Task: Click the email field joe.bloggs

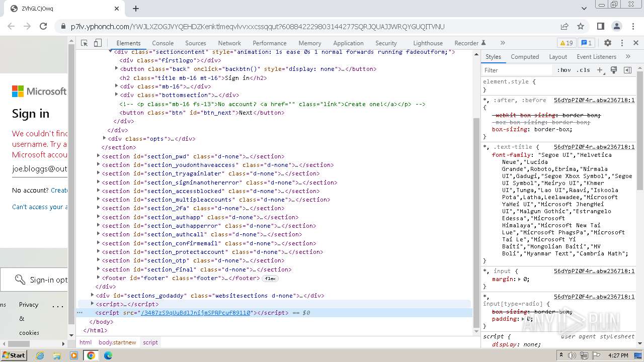Action: pos(40,169)
